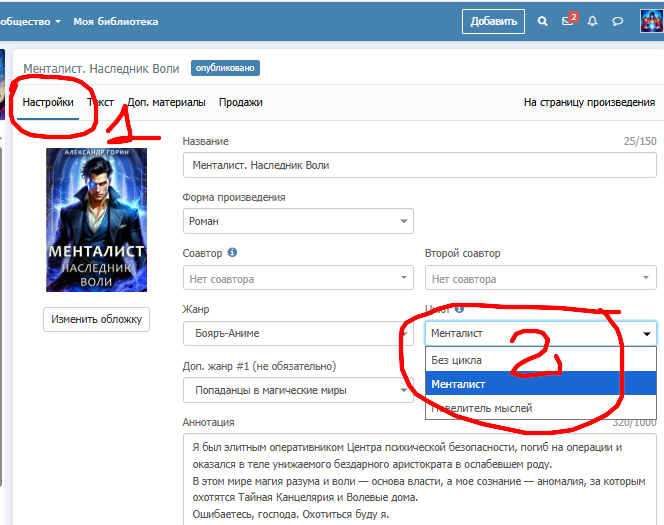Viewport: 664px width, 525px height.
Task: Open the comments speech bubble icon
Action: pyautogui.click(x=618, y=21)
